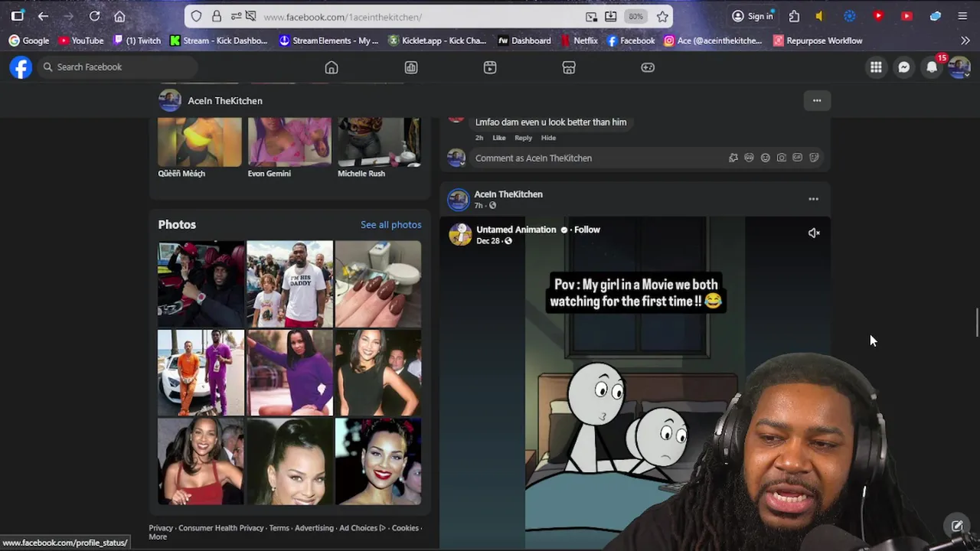Reset the 80% zoom level indicator
The width and height of the screenshot is (980, 551).
pyautogui.click(x=635, y=17)
